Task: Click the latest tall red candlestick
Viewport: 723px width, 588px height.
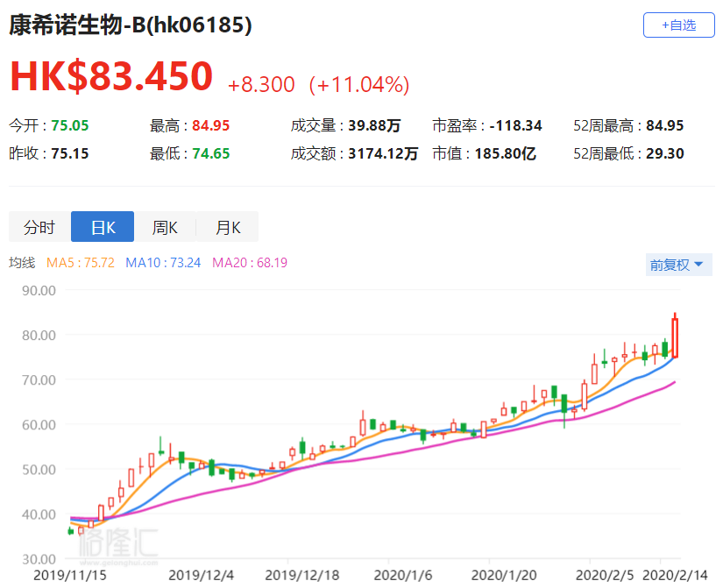Action: pos(675,337)
